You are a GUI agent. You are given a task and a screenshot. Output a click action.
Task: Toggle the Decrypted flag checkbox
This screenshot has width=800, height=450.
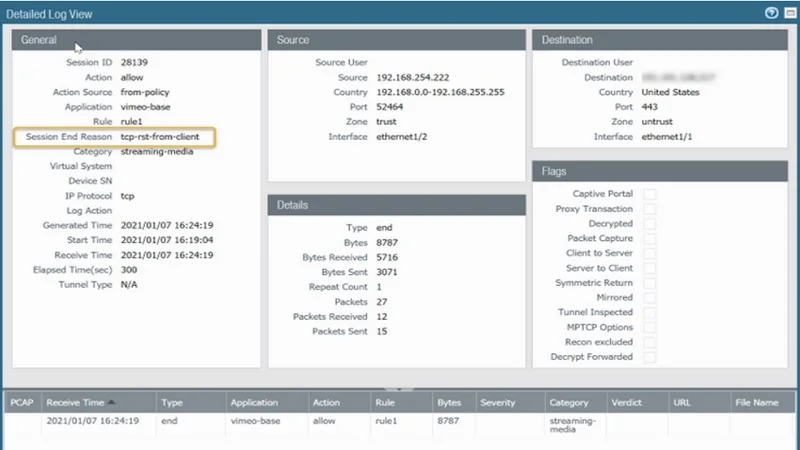coord(649,223)
